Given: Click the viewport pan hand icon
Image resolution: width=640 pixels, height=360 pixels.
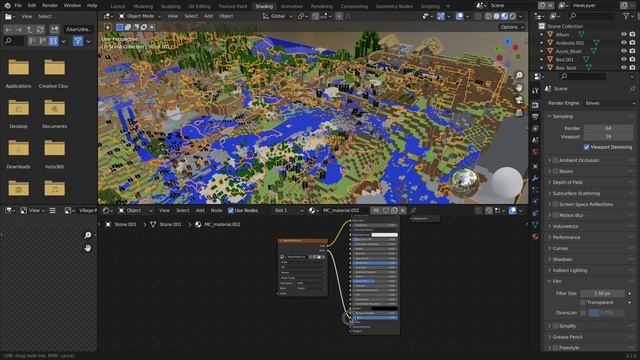Looking at the screenshot, I should [519, 87].
